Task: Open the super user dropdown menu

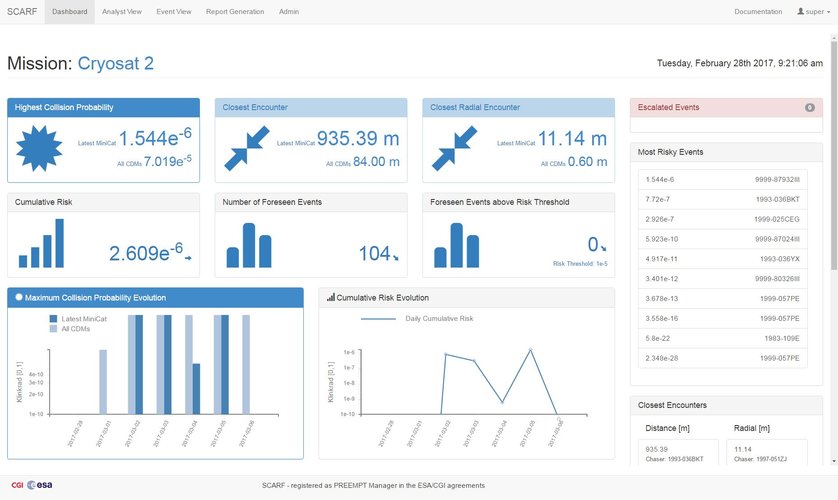Action: (814, 12)
